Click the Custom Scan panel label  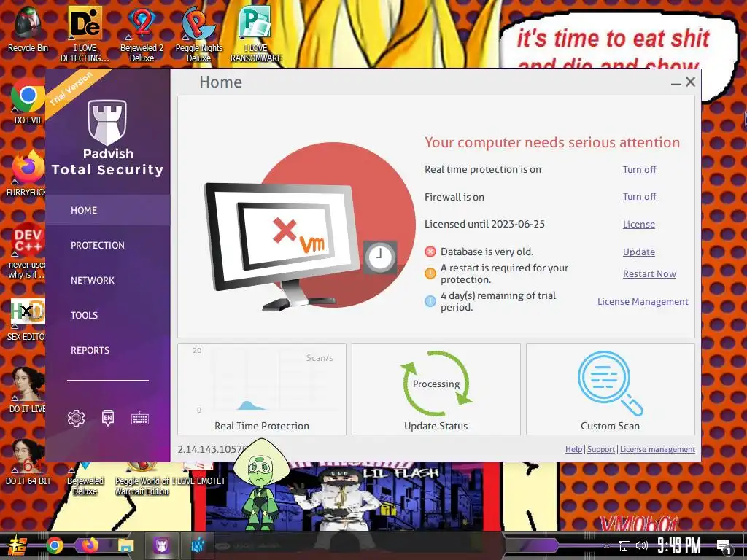610,426
